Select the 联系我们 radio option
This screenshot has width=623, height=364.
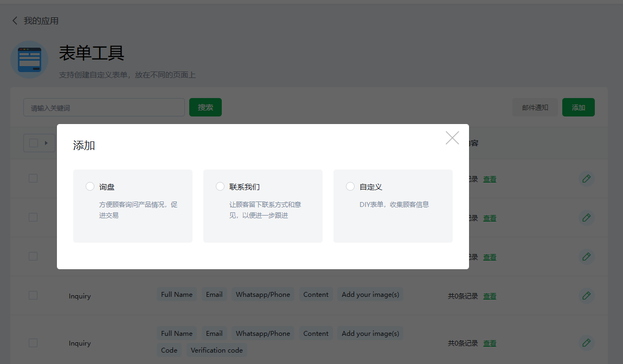pos(220,186)
